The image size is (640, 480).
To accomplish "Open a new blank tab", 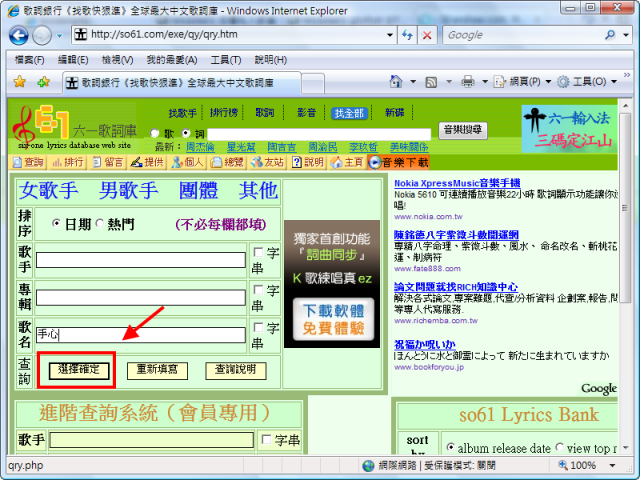I will (x=313, y=84).
